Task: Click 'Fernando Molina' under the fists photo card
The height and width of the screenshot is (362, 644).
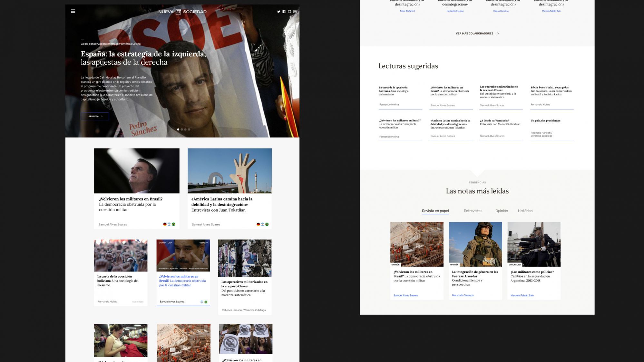Action: tap(107, 302)
